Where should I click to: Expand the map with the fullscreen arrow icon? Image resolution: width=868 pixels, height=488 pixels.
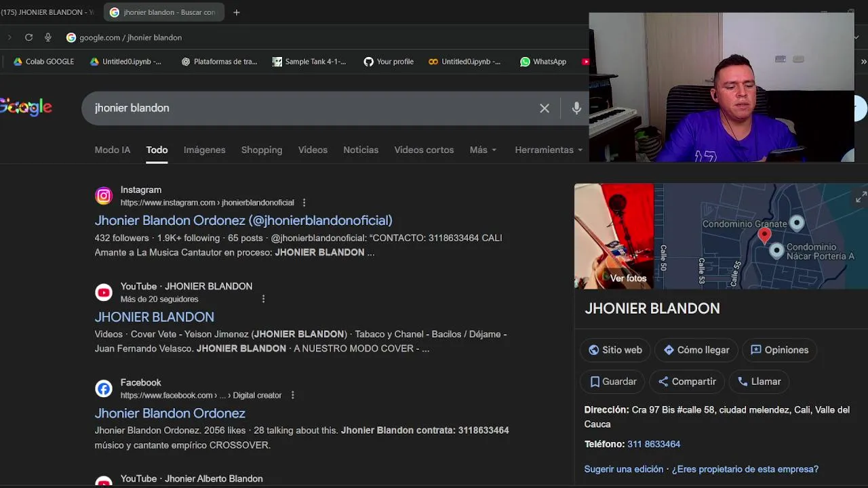coord(861,197)
